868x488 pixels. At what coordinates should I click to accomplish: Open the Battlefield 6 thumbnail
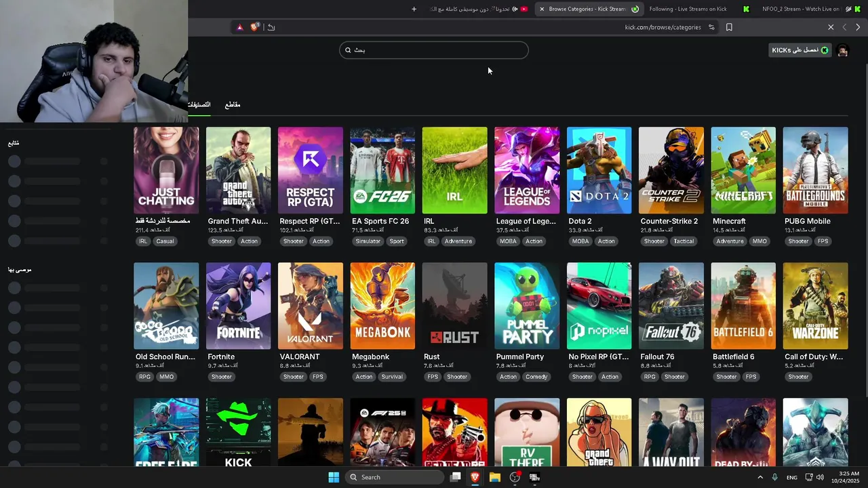click(x=743, y=306)
